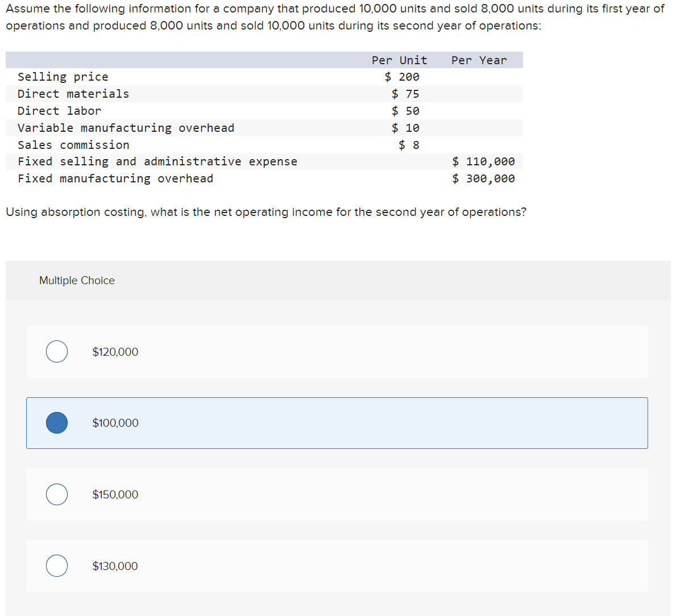Click the $120,000 answer text
Image resolution: width=676 pixels, height=616 pixels.
click(x=115, y=352)
